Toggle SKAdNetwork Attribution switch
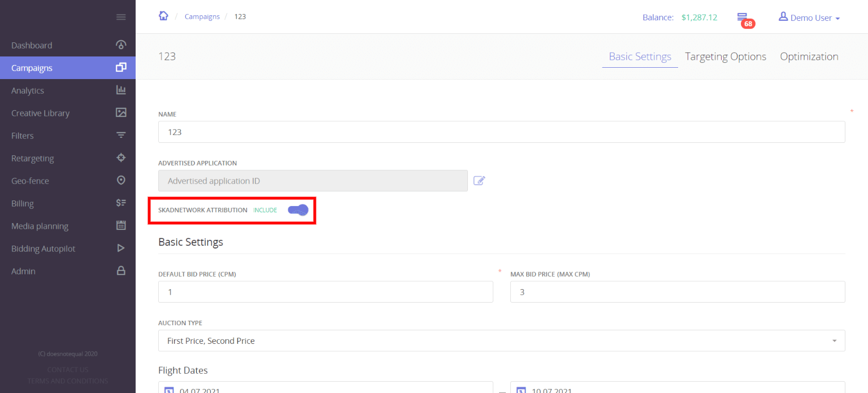The image size is (868, 393). 298,210
